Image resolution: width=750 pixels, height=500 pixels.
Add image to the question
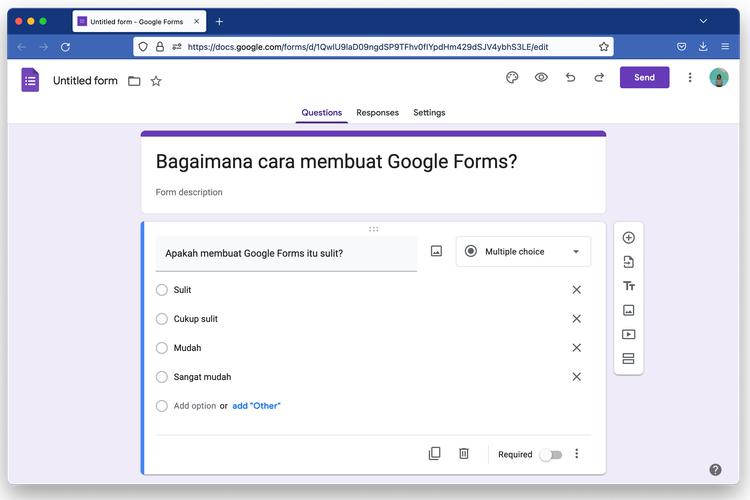pos(436,251)
